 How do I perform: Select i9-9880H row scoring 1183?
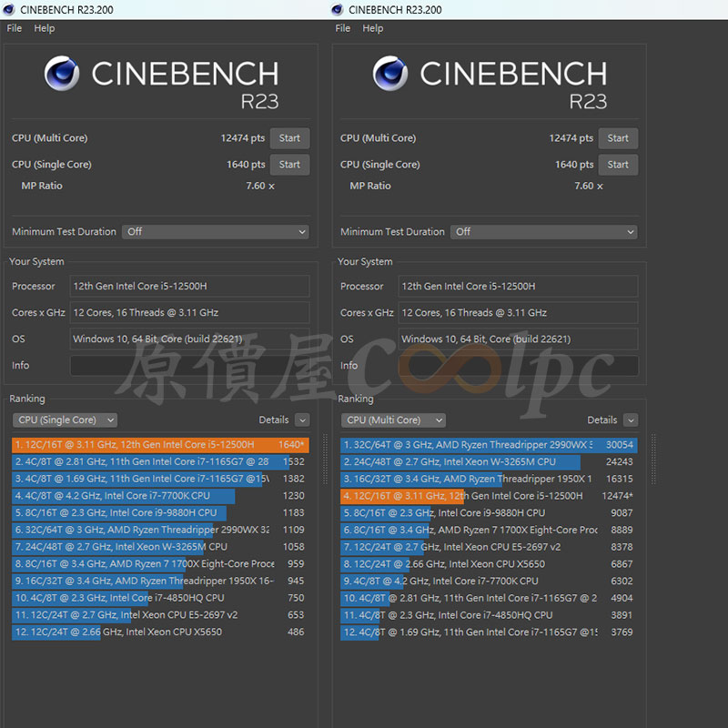pos(160,513)
